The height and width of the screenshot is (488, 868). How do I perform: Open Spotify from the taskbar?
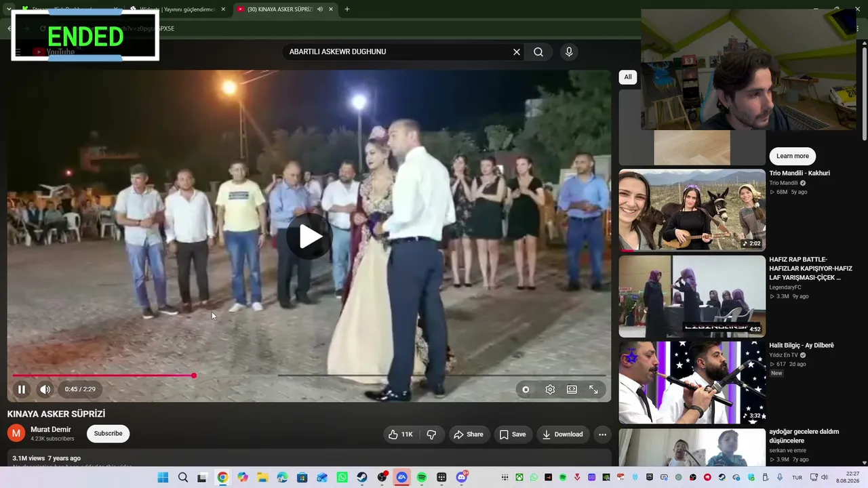coord(422,478)
